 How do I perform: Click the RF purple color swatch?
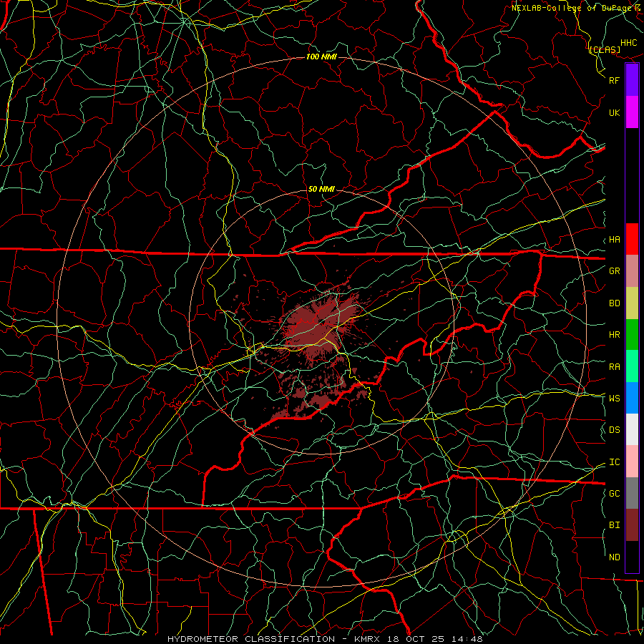(632, 80)
